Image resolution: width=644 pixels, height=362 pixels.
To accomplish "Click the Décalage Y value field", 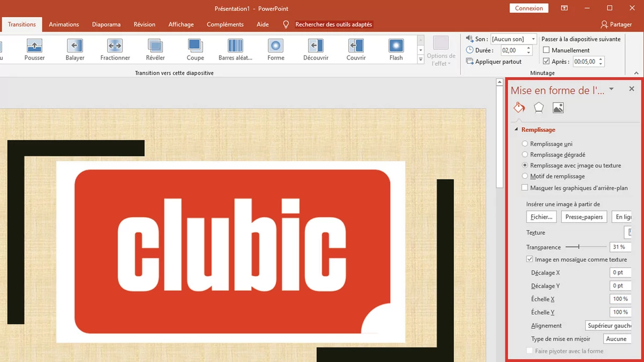I will click(x=620, y=286).
